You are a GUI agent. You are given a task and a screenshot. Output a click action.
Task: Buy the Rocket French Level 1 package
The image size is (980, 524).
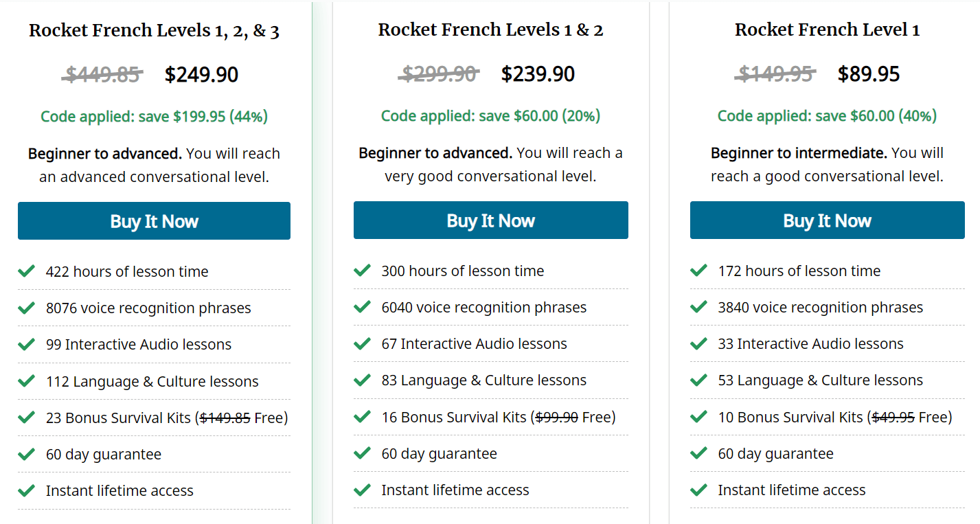point(827,220)
